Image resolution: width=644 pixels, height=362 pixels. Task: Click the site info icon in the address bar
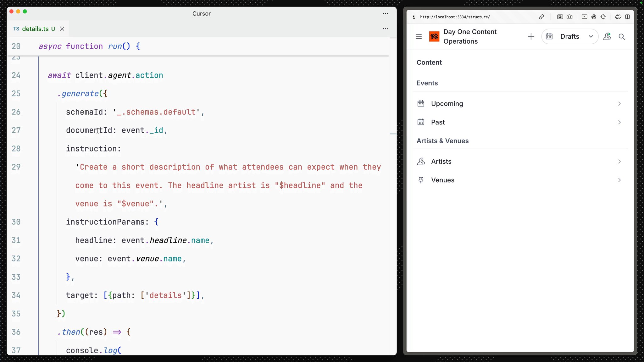point(414,17)
